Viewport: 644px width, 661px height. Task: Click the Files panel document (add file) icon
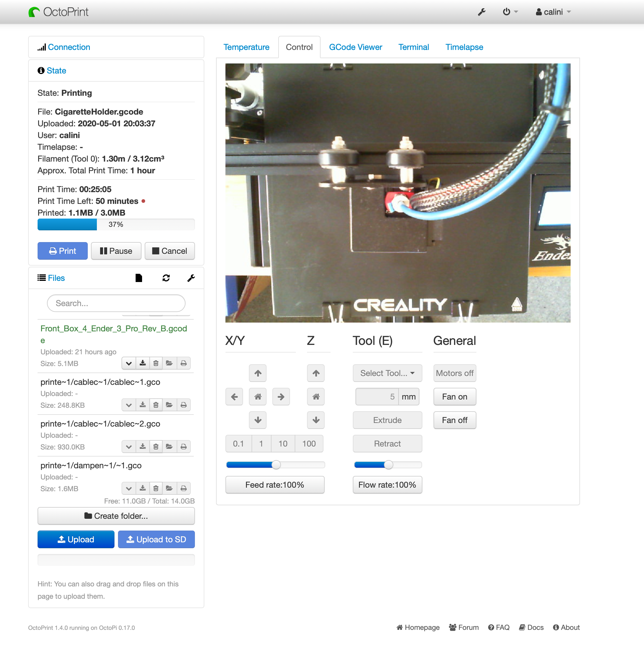coord(139,278)
